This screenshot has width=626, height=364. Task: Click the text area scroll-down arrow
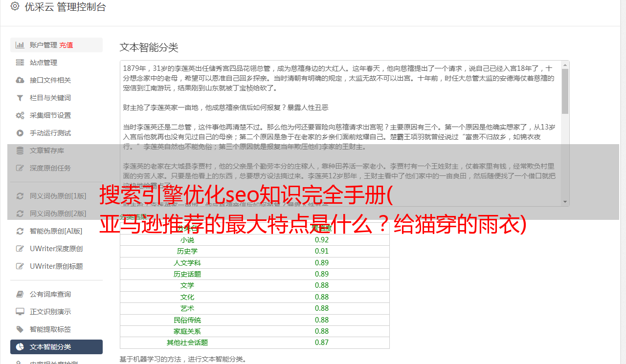coord(565,201)
